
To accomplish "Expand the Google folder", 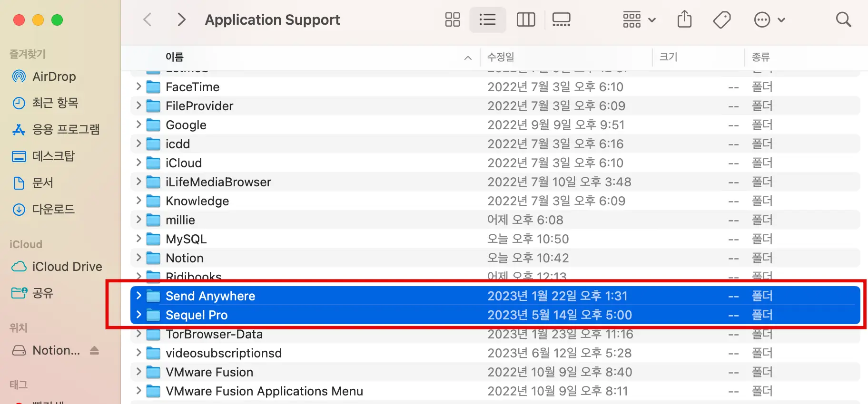I will (138, 125).
